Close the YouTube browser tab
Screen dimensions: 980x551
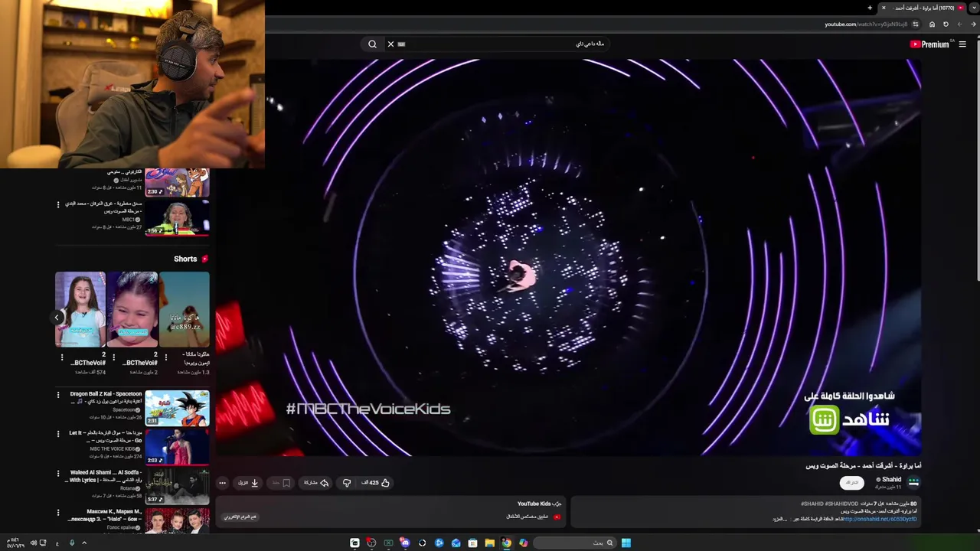[884, 8]
